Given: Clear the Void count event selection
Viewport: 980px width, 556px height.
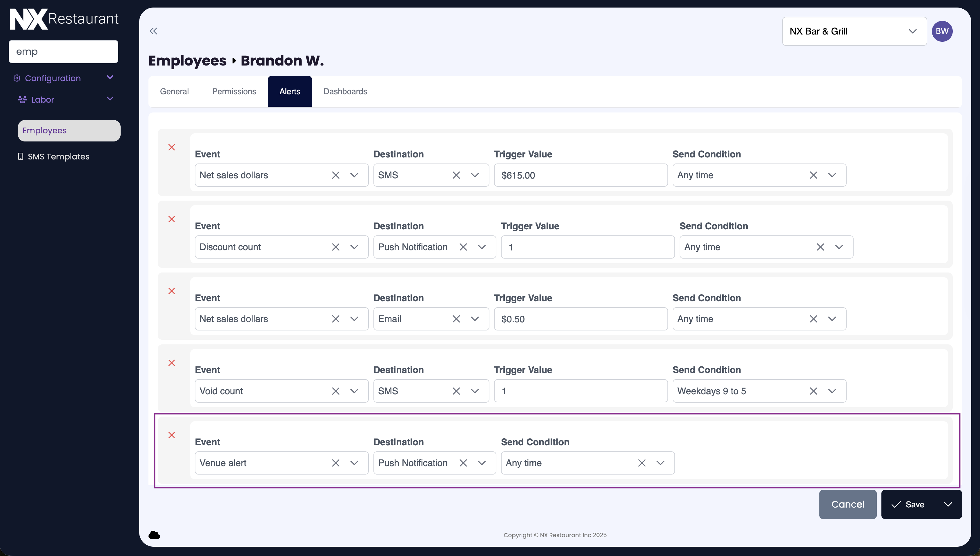Looking at the screenshot, I should pos(335,391).
